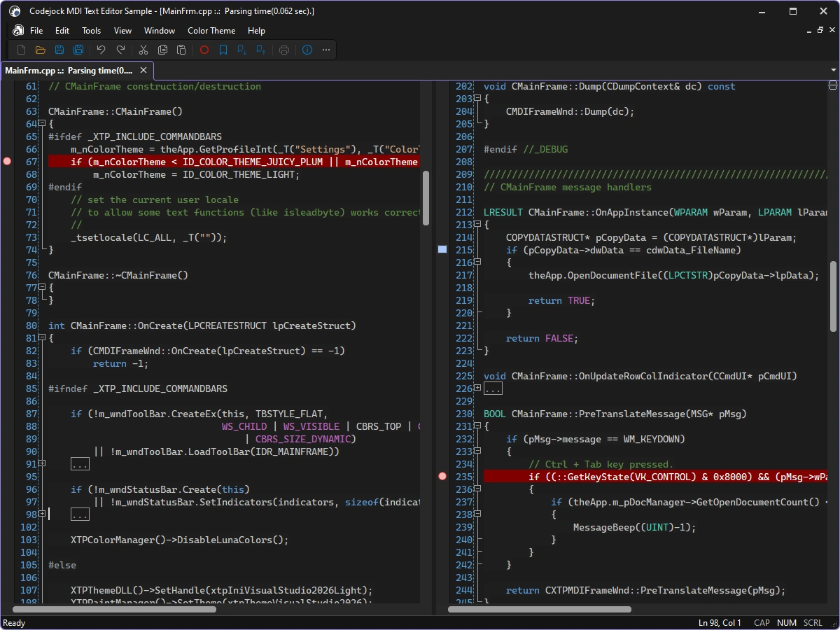Viewport: 840px width, 630px height.
Task: Open the Help menu
Action: 257,30
